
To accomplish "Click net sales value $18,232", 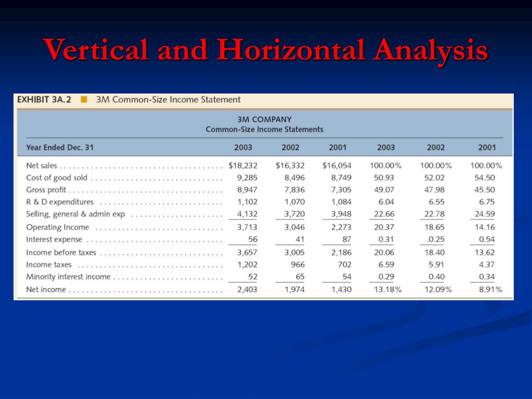I will (x=243, y=166).
